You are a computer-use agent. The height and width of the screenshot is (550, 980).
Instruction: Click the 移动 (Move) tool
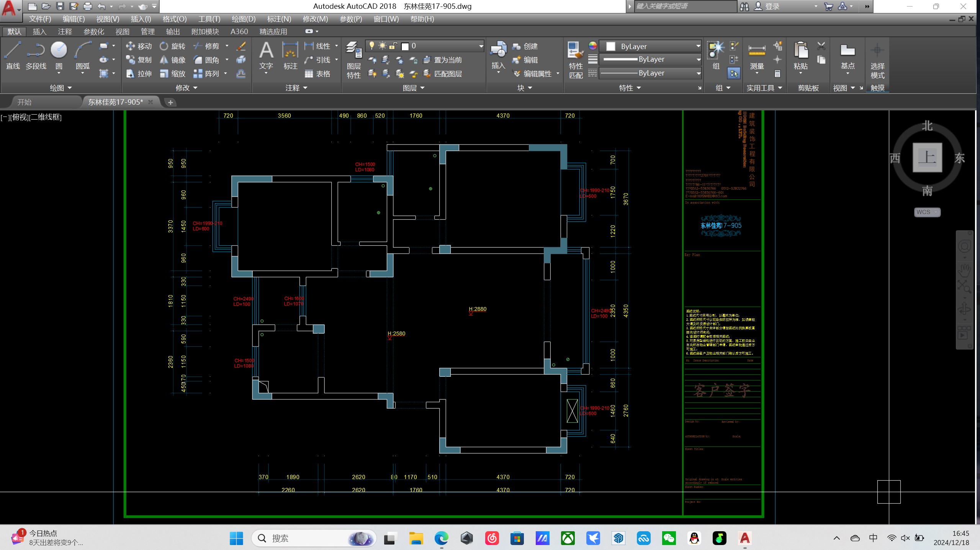tap(139, 46)
